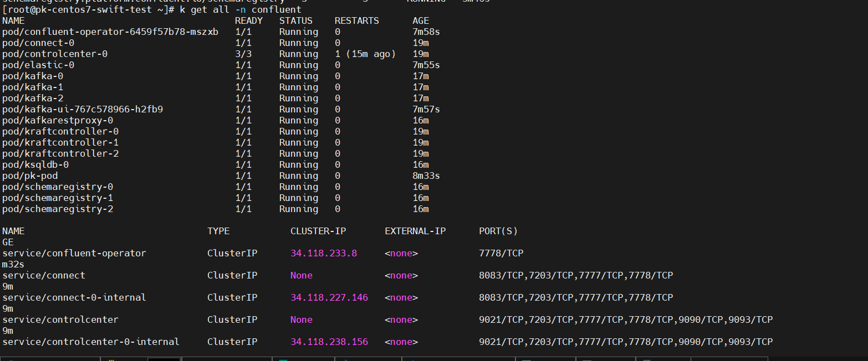Click the <none> external IP of service/connect-0-internal
This screenshot has height=361, width=868.
(x=401, y=297)
